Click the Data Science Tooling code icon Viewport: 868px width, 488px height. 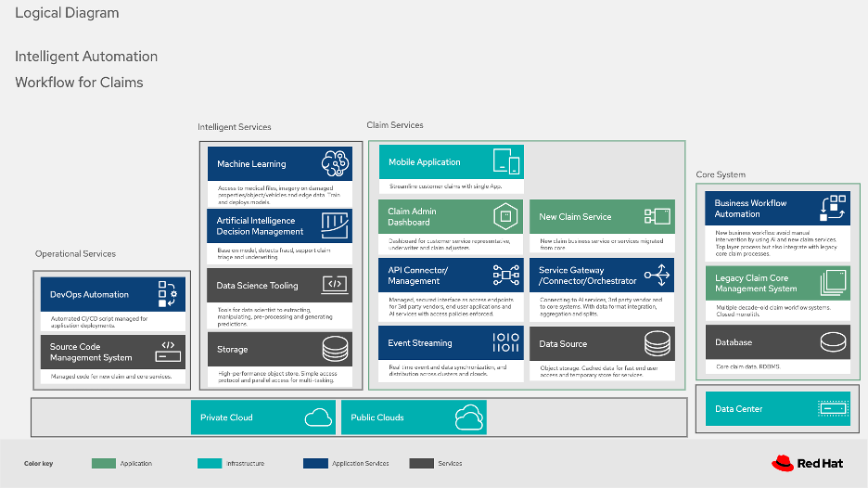pyautogui.click(x=335, y=285)
